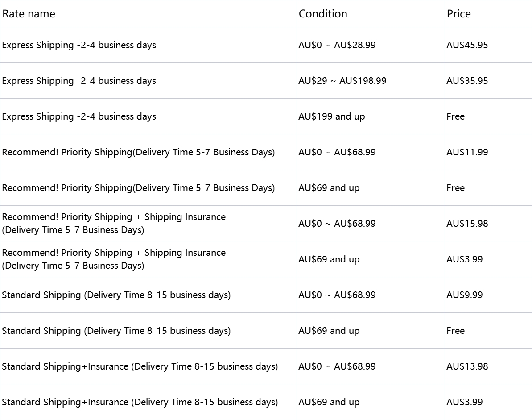
Task: Click Express Shipping rate name costing AU$45.95
Action: [79, 45]
